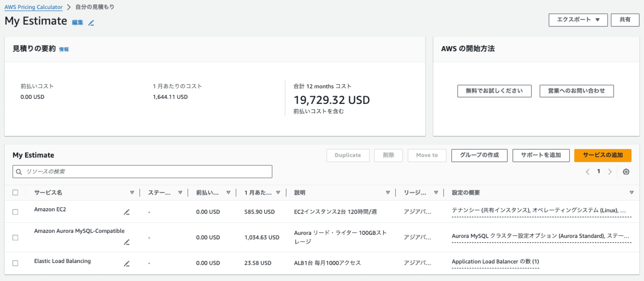Click description EC2インスタンス2台 120時間/週
Image resolution: width=644 pixels, height=281 pixels.
pos(335,212)
